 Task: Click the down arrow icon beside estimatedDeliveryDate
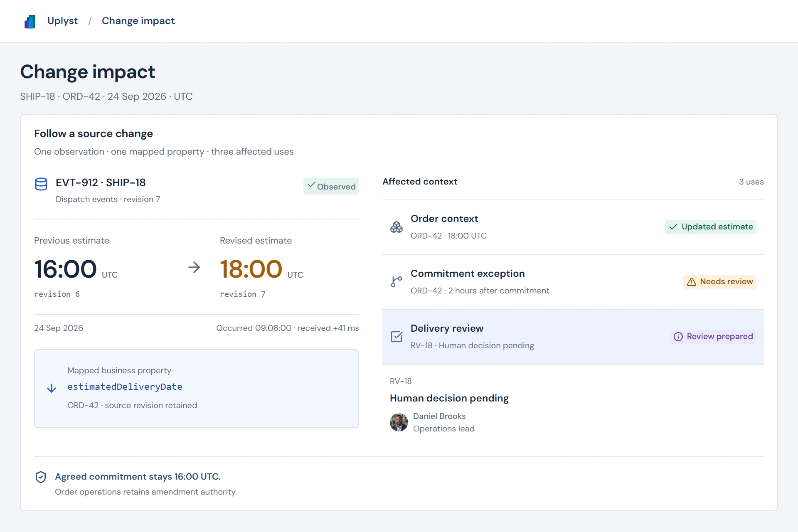click(x=52, y=389)
